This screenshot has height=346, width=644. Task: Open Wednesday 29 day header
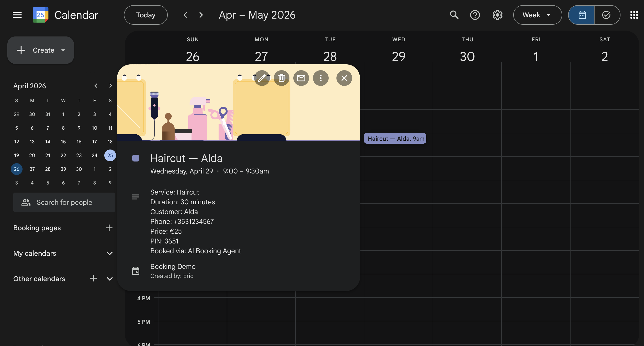(x=398, y=56)
